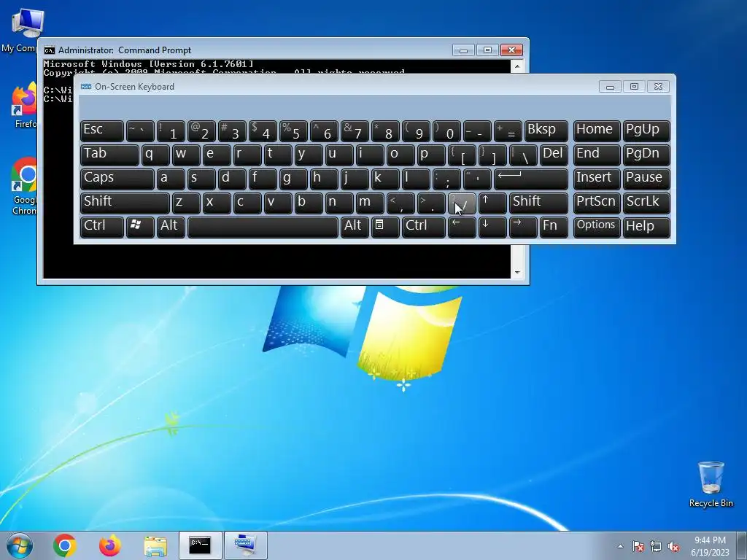This screenshot has height=560, width=747.
Task: Click the muted volume tray icon
Action: click(x=673, y=546)
